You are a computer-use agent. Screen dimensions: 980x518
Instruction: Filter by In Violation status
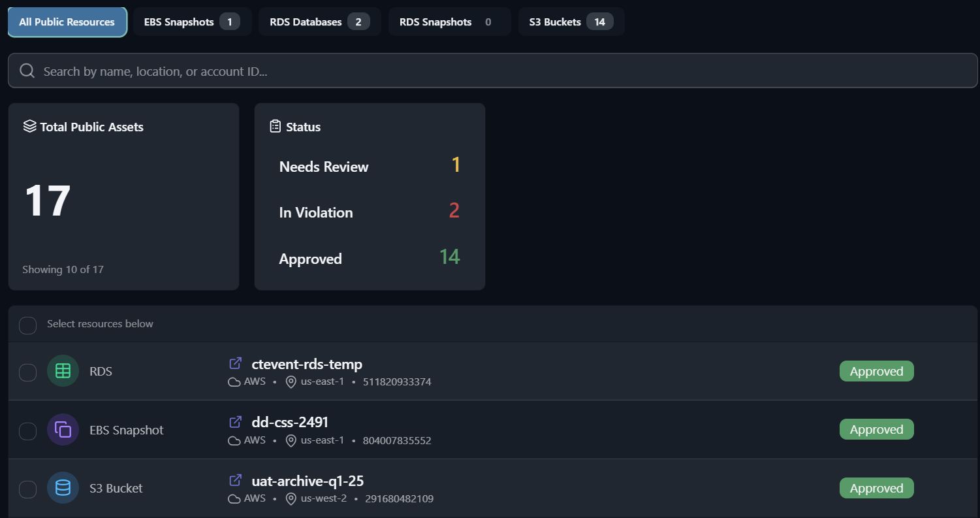(x=316, y=212)
